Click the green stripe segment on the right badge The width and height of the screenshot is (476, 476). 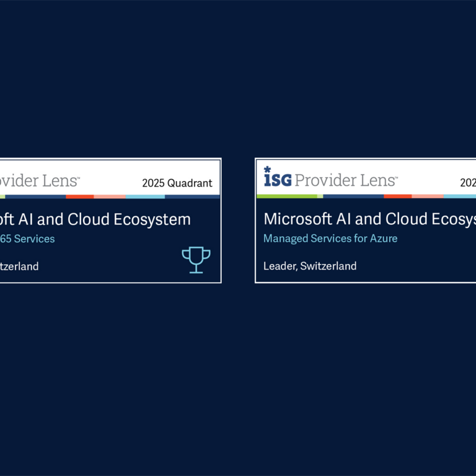click(287, 196)
